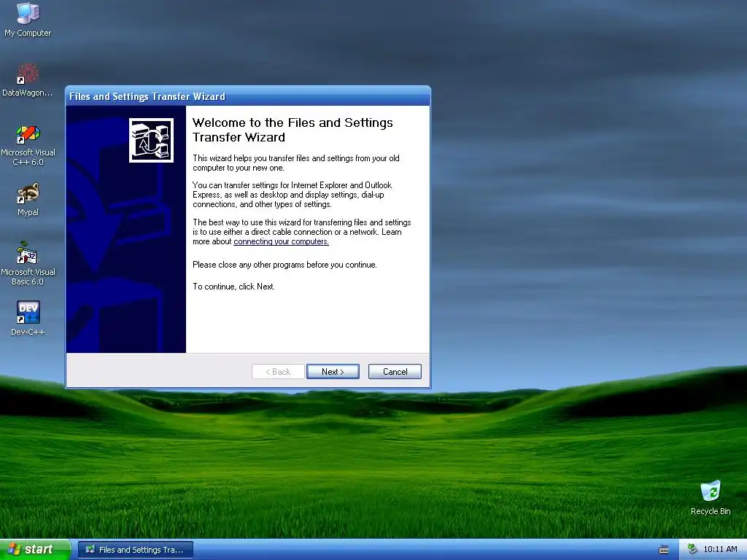The width and height of the screenshot is (747, 560).
Task: Click the on-screen keyboard tray icon
Action: (664, 550)
